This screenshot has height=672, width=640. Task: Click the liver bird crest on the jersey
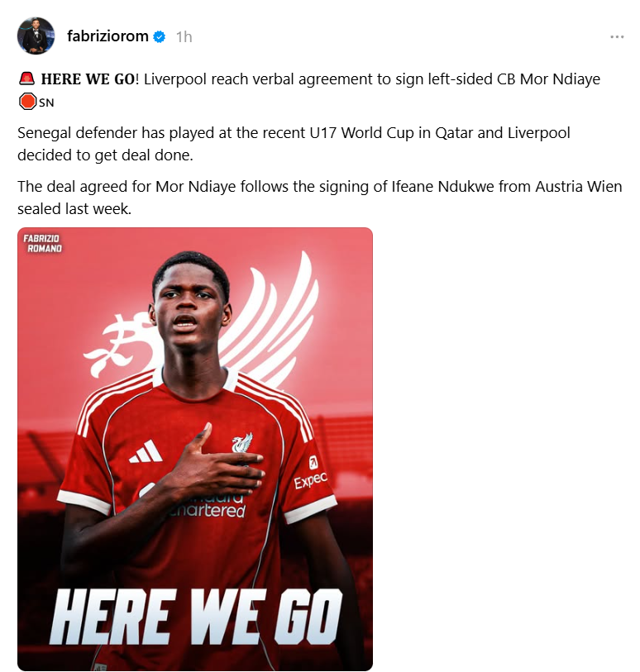pos(241,444)
